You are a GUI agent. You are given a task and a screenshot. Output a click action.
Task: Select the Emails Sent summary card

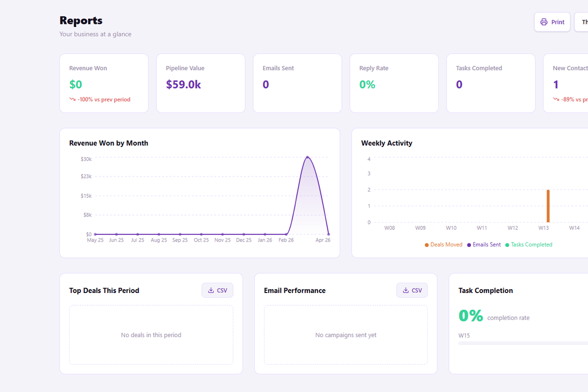pyautogui.click(x=297, y=83)
